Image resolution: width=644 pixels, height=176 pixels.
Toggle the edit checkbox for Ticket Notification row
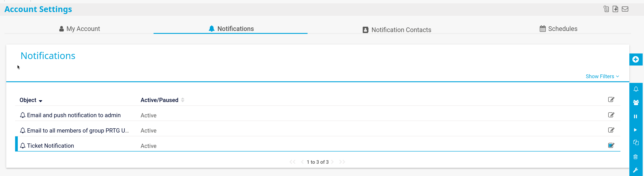pos(611,145)
